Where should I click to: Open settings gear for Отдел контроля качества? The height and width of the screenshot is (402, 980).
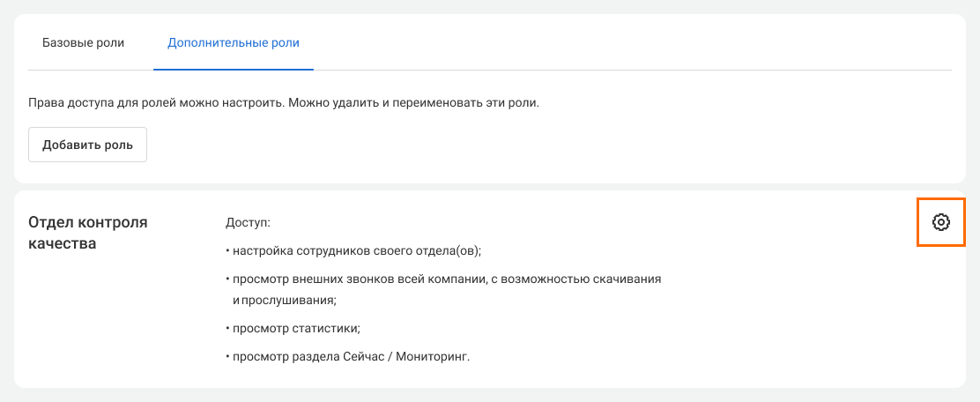[x=940, y=222]
